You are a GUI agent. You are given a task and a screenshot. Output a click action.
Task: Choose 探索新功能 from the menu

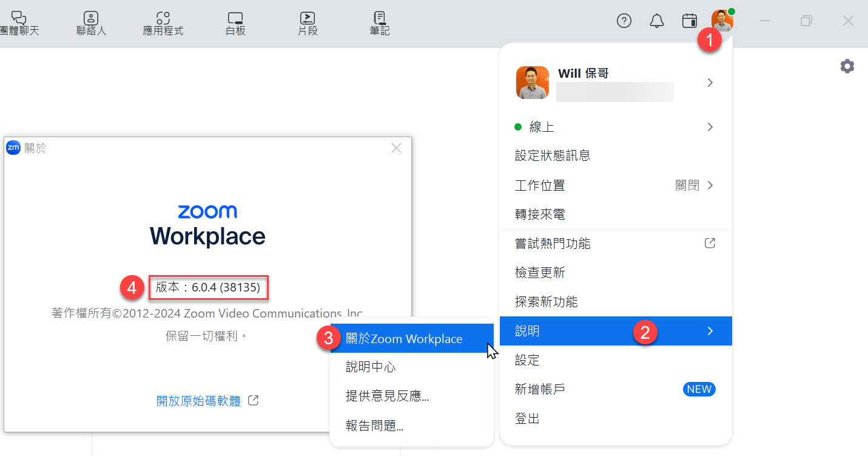616,302
